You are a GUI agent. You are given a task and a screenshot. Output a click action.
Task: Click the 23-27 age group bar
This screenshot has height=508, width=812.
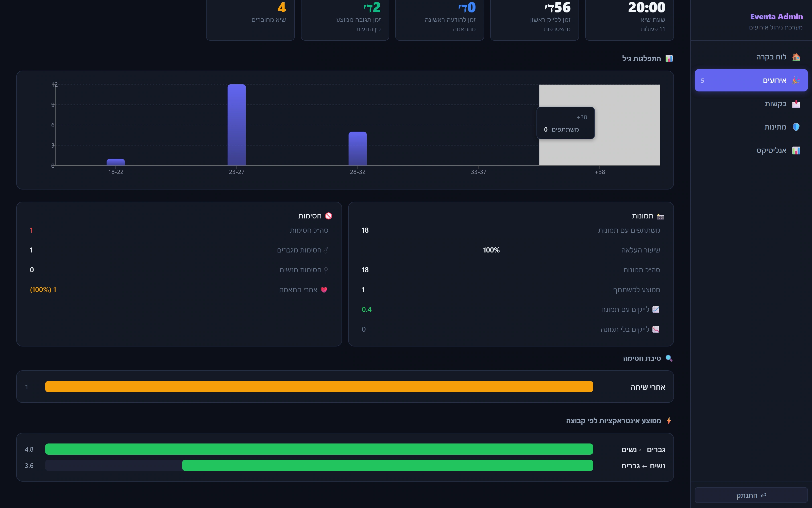tap(236, 125)
